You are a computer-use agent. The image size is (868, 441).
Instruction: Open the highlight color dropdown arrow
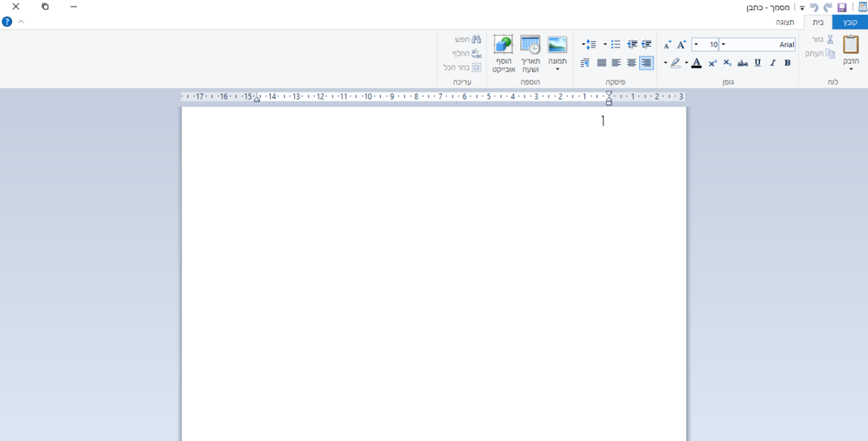click(665, 63)
